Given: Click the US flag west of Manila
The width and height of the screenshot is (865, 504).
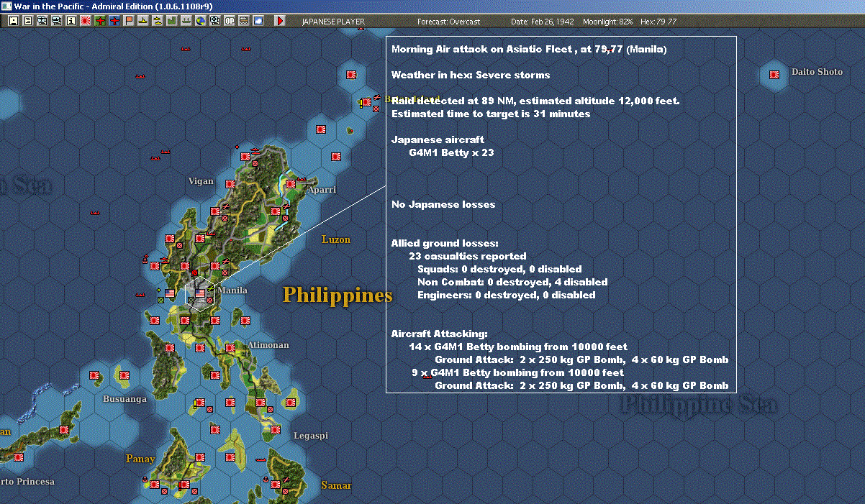Looking at the screenshot, I should click(x=170, y=293).
